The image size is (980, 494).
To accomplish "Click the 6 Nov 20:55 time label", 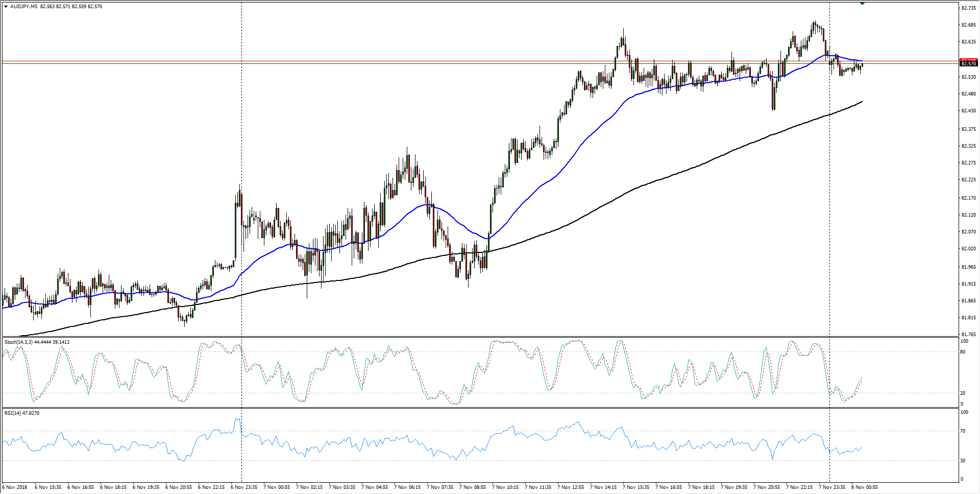I will [179, 487].
